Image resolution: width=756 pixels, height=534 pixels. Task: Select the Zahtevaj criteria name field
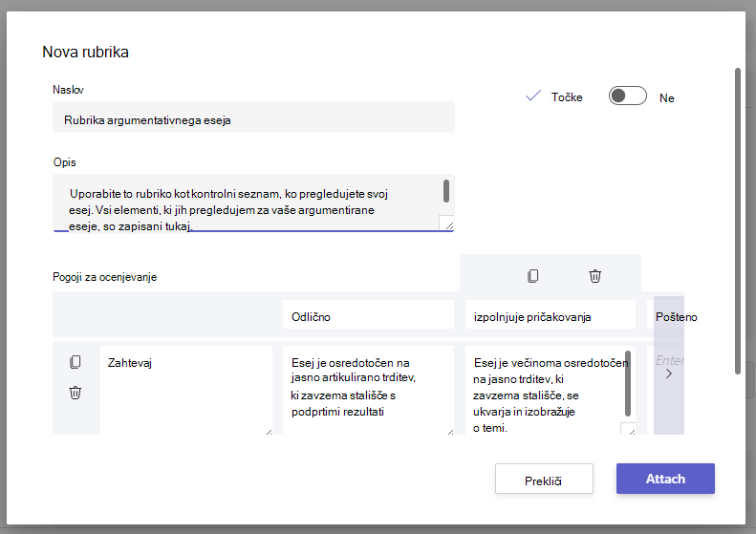click(x=186, y=390)
